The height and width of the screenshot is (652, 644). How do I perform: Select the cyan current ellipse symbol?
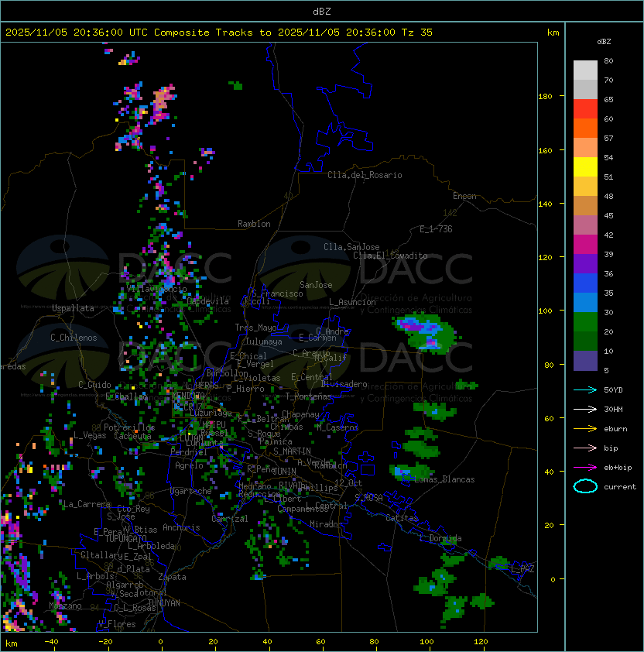coord(585,486)
